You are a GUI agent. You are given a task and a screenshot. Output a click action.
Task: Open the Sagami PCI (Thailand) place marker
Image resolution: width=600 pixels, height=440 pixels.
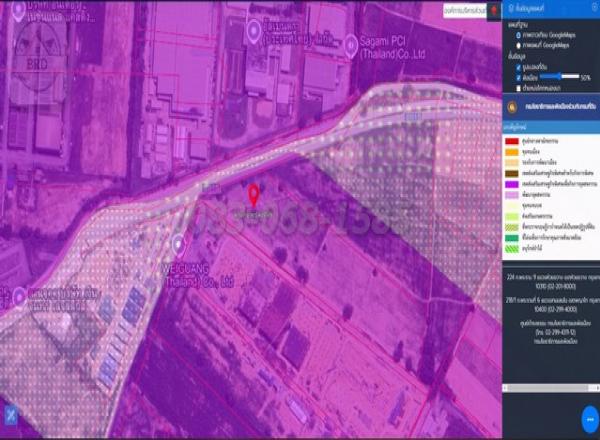point(351,44)
